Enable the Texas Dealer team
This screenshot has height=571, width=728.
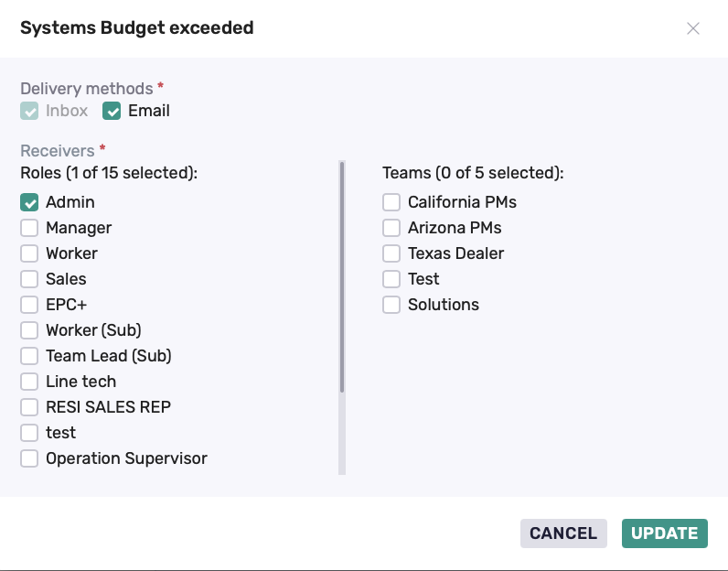(391, 253)
